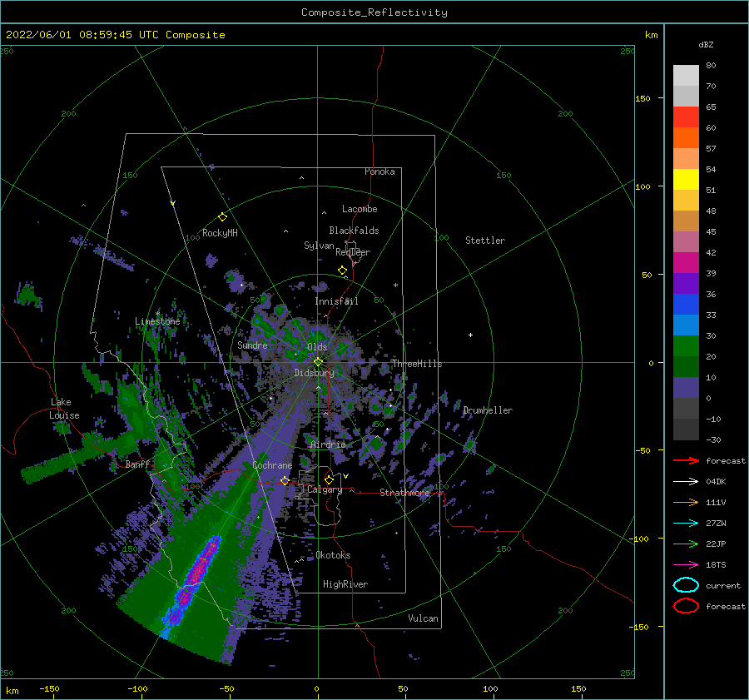The width and height of the screenshot is (749, 700).
Task: Click the Didsbury city label
Action: [x=314, y=373]
